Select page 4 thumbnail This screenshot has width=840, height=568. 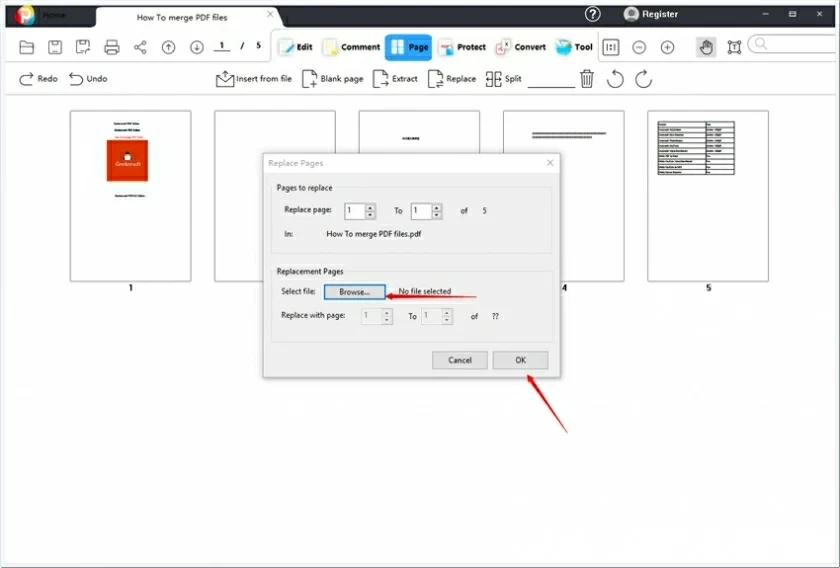pos(592,196)
